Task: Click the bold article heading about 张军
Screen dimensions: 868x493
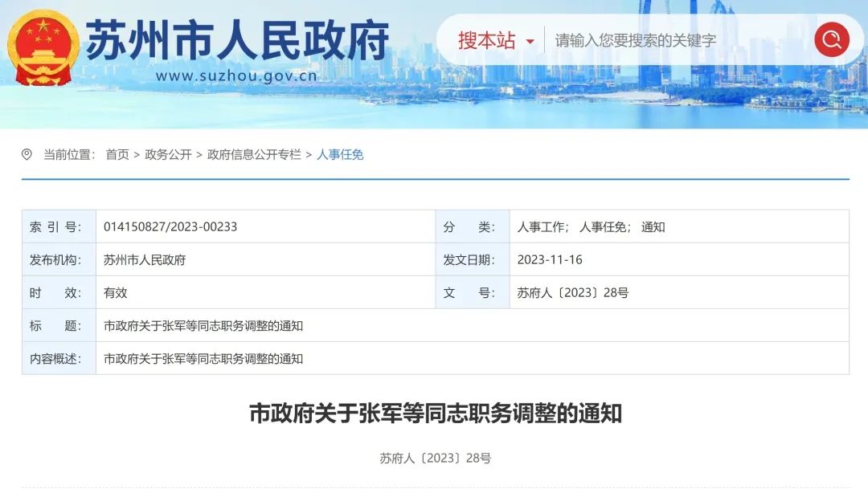Action: (x=435, y=414)
